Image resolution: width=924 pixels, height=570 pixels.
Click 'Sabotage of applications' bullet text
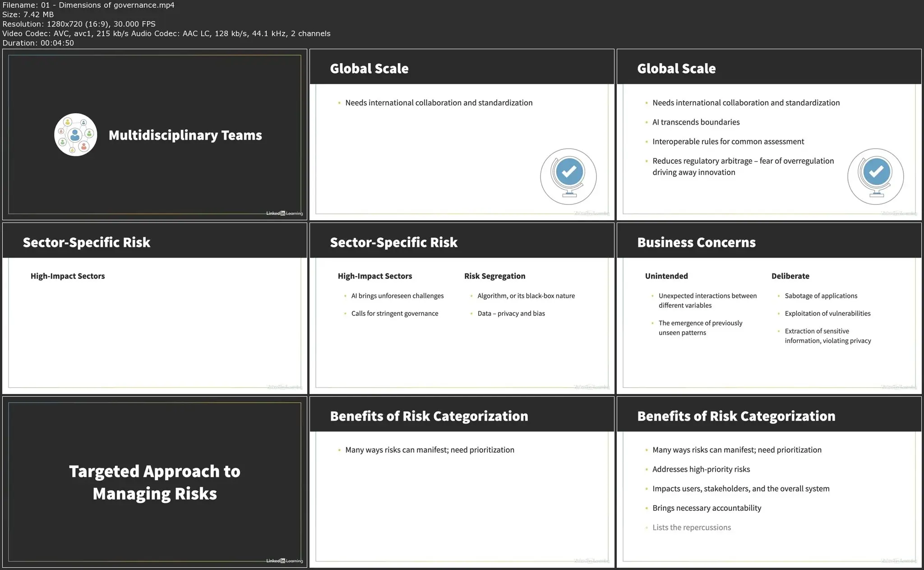click(821, 296)
